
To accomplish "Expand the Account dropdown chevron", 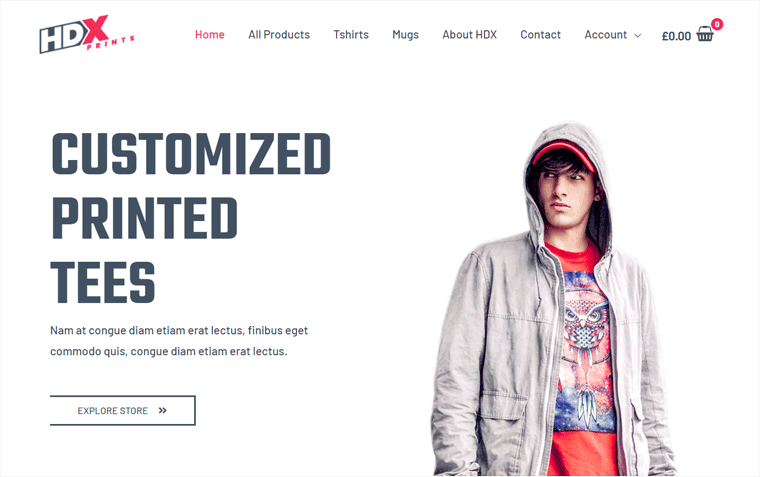I will tap(638, 35).
